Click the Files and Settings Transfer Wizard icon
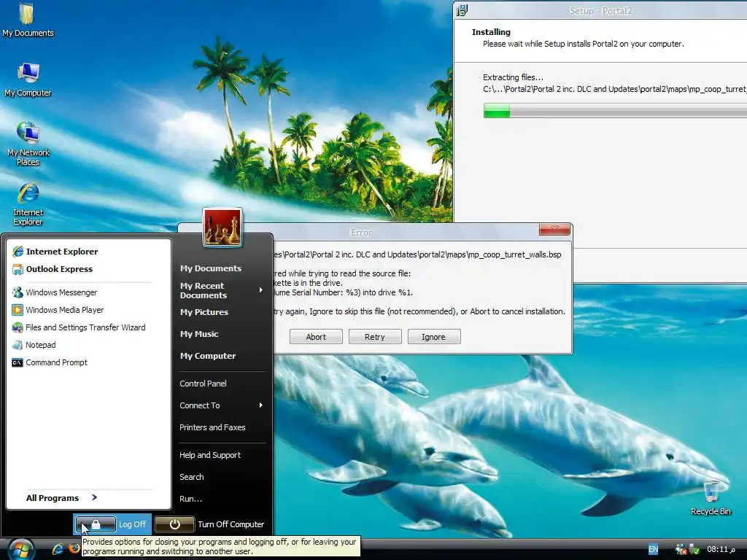Viewport: 747px width, 560px height. [18, 327]
